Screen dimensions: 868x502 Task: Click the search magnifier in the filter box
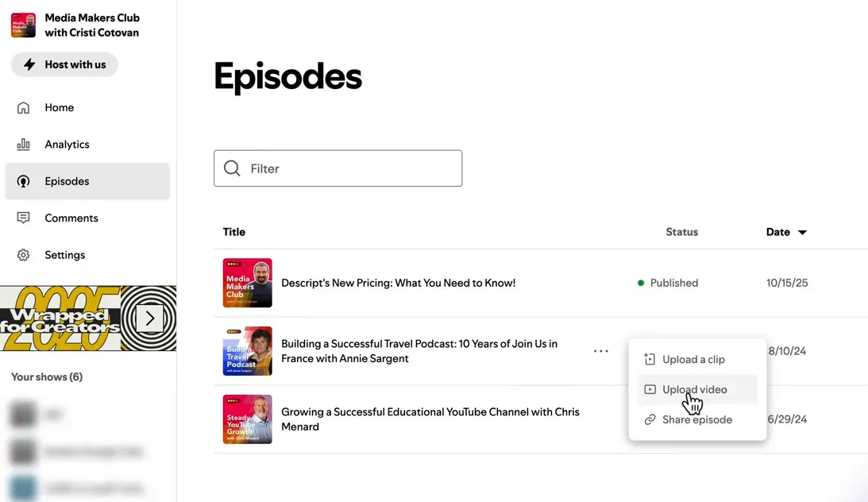[232, 168]
